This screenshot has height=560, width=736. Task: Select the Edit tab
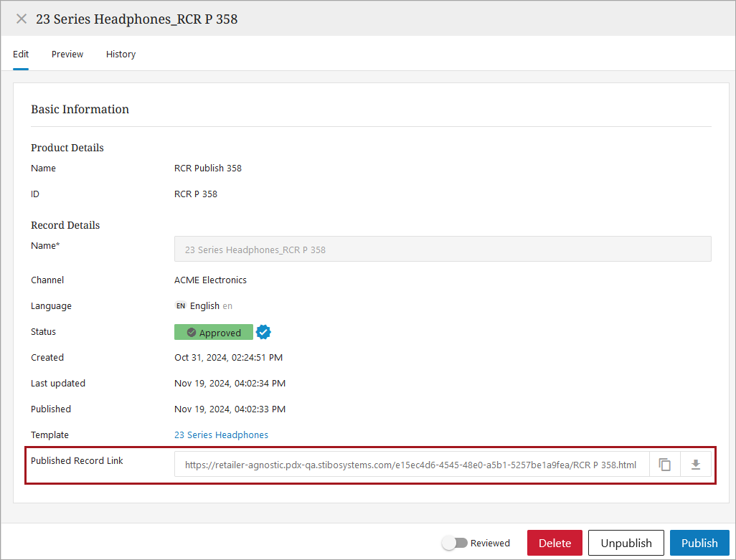pyautogui.click(x=21, y=54)
